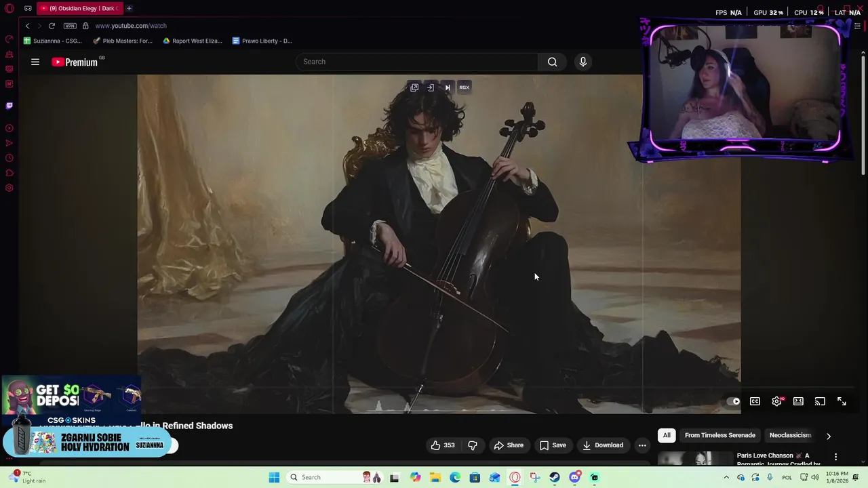
Task: Select From Timeless Serenade chip
Action: point(719,435)
